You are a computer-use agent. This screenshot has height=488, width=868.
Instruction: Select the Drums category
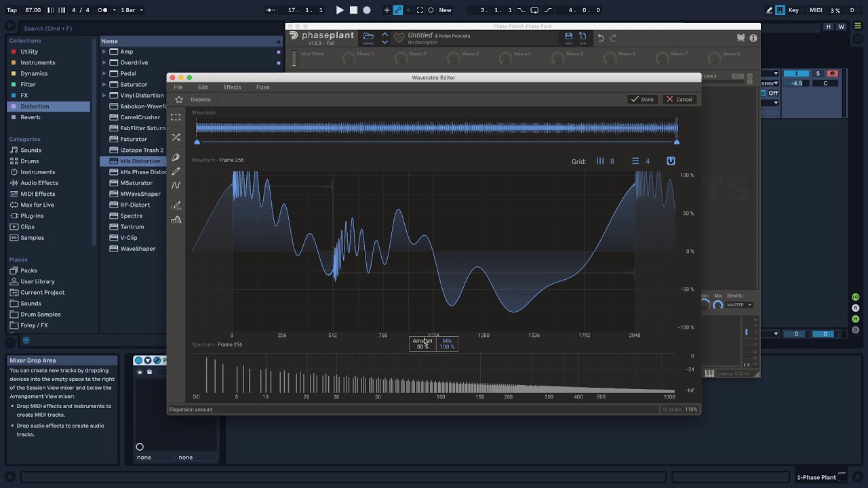click(x=29, y=161)
